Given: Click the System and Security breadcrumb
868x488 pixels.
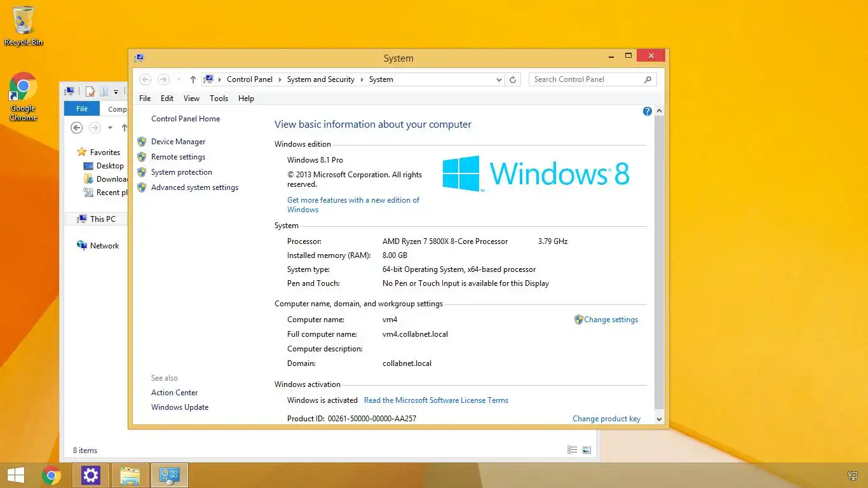Looking at the screenshot, I should 320,79.
